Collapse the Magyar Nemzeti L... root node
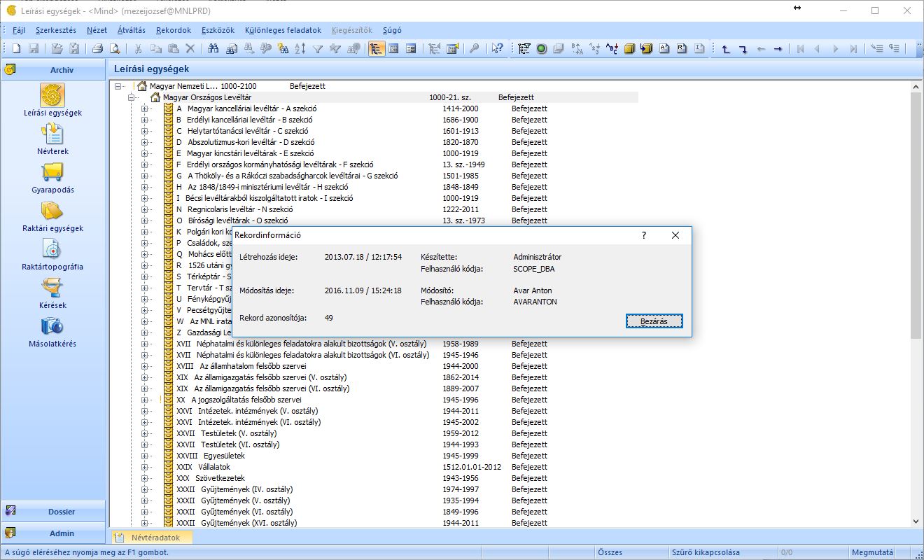Viewport: 924px width, 560px height. (118, 86)
